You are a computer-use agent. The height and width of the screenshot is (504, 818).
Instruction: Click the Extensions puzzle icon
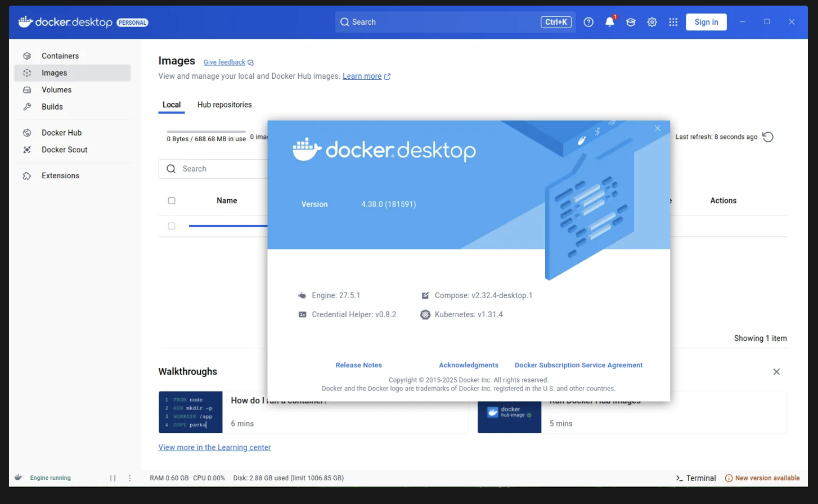(27, 175)
